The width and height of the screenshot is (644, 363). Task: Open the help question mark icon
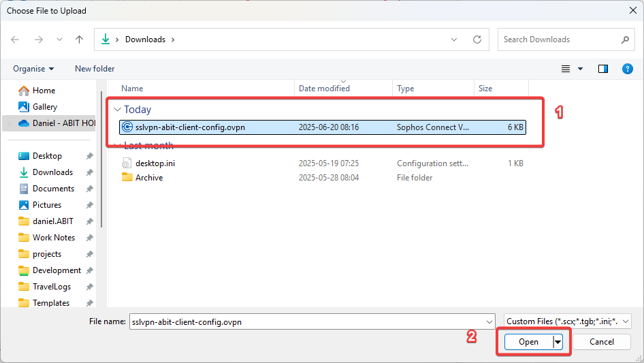[627, 69]
